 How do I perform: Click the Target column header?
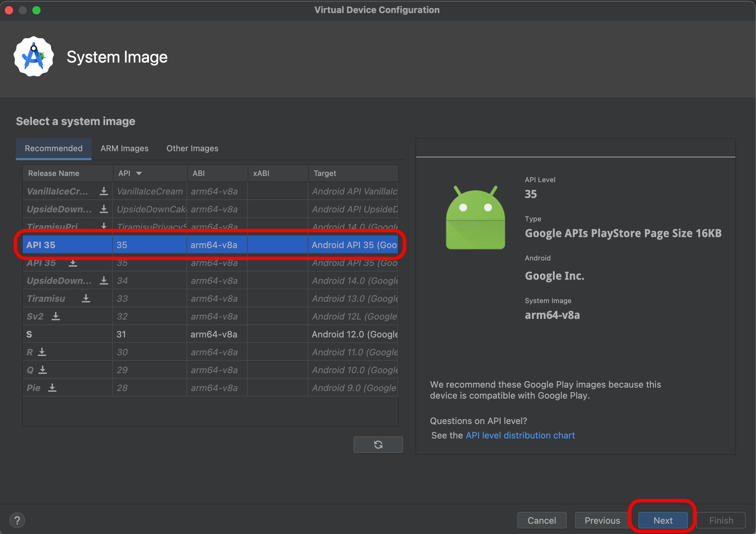pos(325,173)
